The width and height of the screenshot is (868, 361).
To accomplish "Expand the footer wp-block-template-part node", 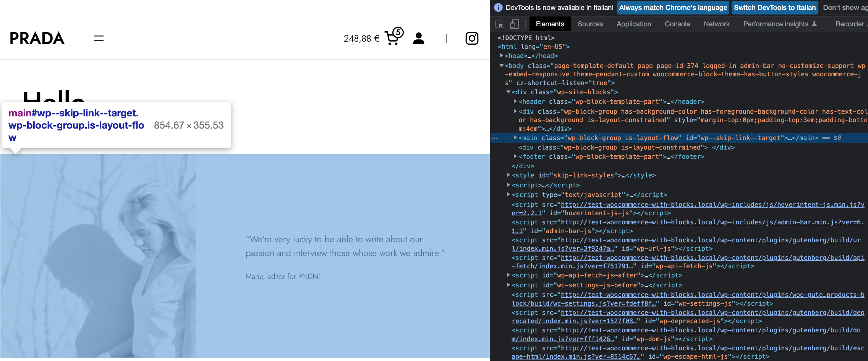I will [x=515, y=156].
